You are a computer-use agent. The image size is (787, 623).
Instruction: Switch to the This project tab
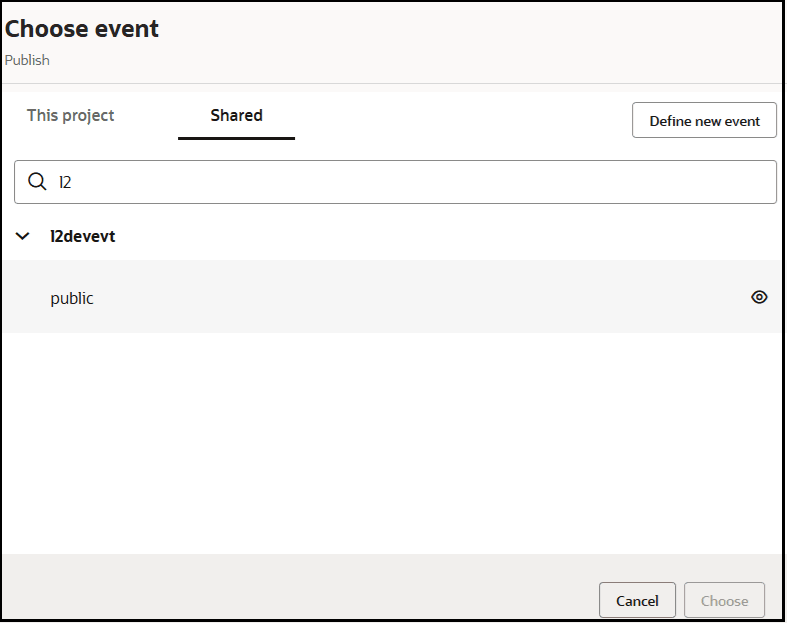tap(70, 116)
